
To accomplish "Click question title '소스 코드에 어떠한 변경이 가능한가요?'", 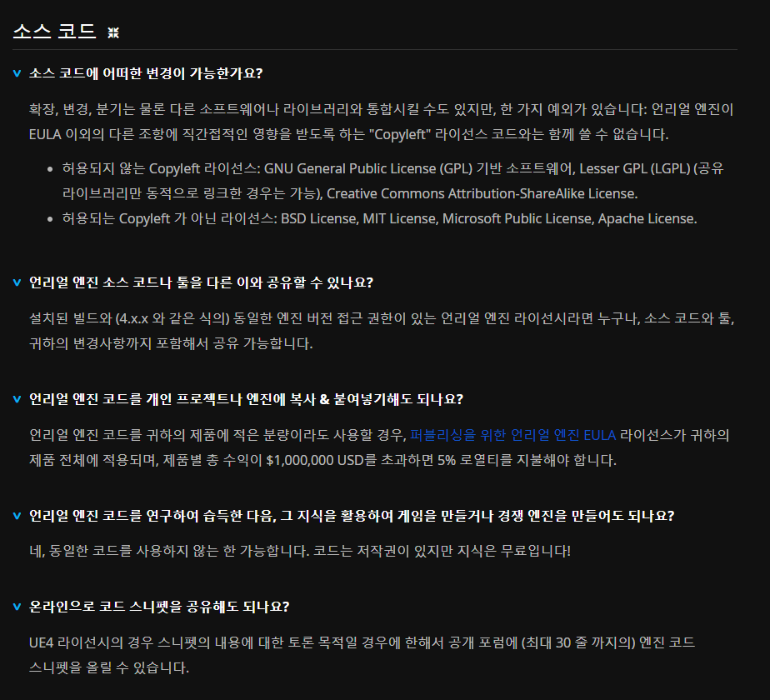I will pos(146,73).
